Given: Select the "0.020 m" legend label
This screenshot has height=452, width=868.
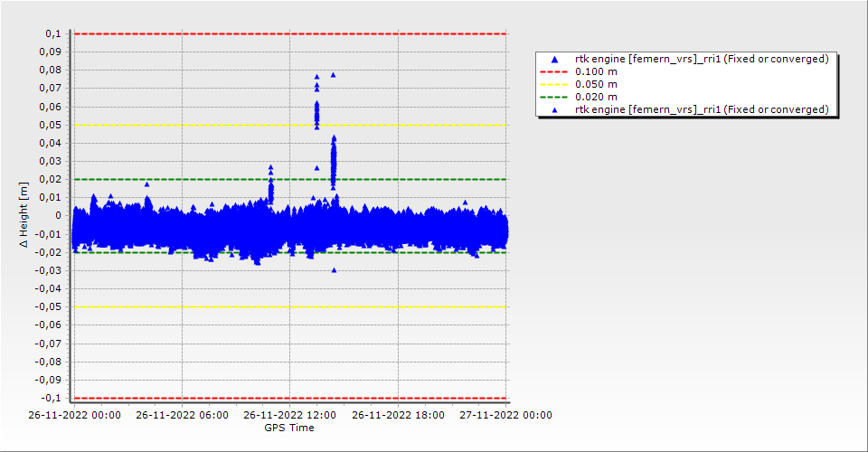Looking at the screenshot, I should click(597, 97).
